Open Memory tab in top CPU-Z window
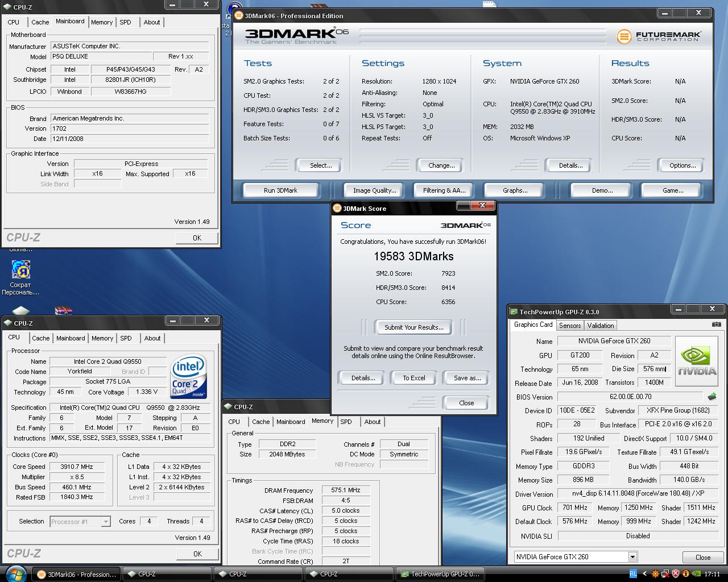The width and height of the screenshot is (728, 582). (102, 22)
